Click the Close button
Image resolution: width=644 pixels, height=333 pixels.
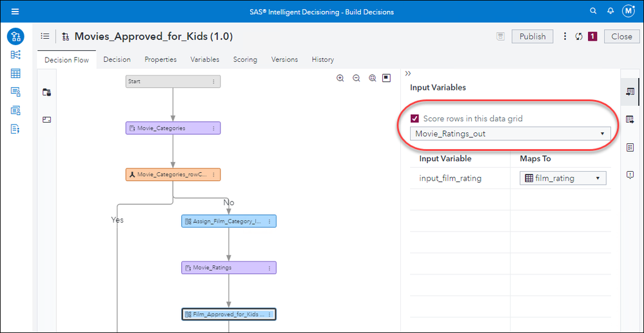pyautogui.click(x=621, y=37)
